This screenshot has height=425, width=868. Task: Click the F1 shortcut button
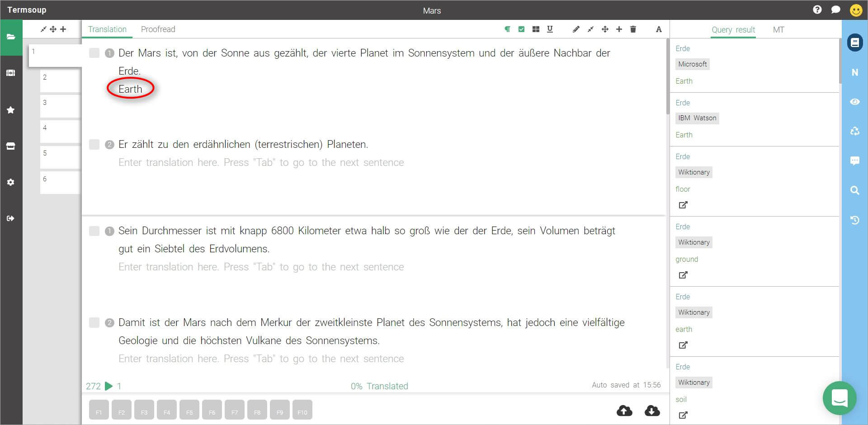[99, 410]
